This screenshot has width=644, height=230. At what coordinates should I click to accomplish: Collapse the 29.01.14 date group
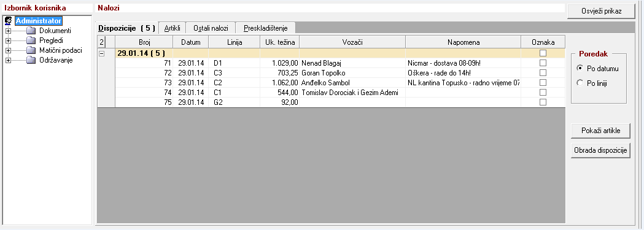click(x=102, y=53)
